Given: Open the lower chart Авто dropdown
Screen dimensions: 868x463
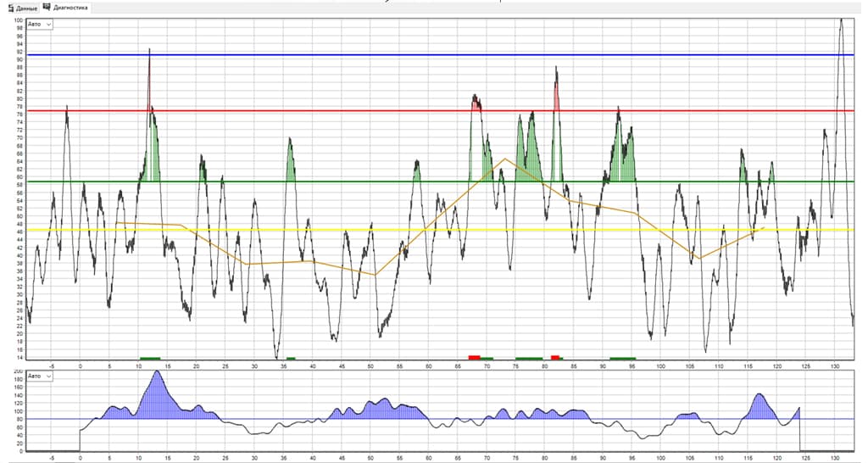Looking at the screenshot, I should [x=40, y=376].
